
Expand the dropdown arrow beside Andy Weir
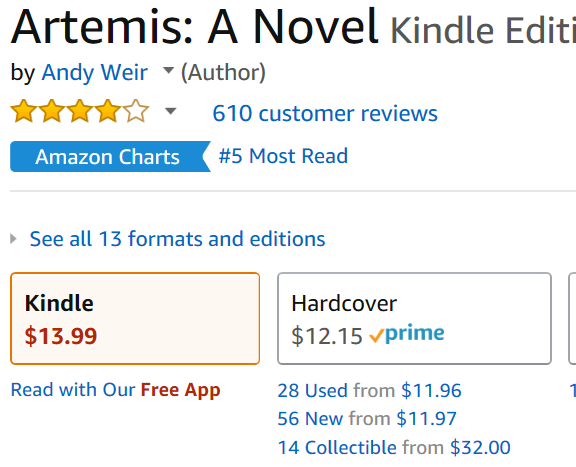[168, 70]
